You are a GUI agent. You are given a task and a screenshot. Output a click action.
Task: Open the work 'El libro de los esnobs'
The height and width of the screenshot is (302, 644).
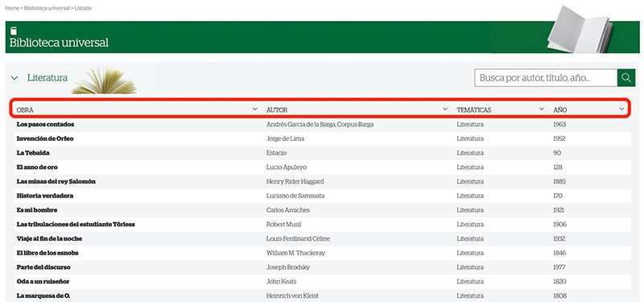pos(47,253)
